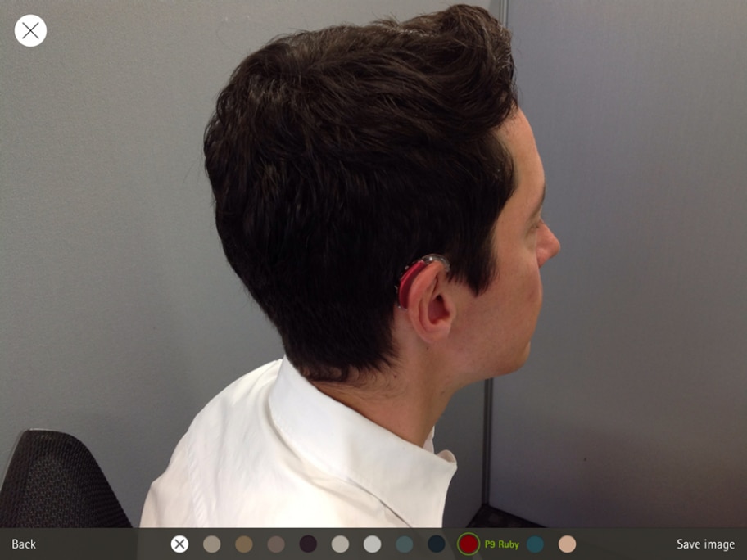Choose the light gray swatch right of dark purple
This screenshot has height=560, width=747.
(340, 544)
